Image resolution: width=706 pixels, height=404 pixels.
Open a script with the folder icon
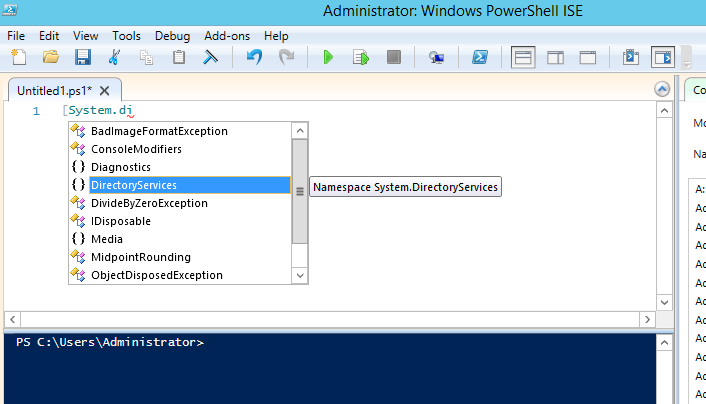51,57
